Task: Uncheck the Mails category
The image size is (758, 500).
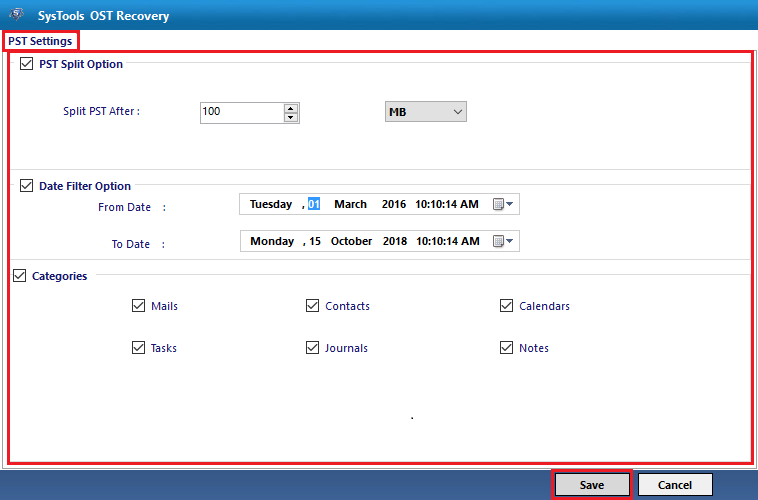Action: (x=138, y=306)
